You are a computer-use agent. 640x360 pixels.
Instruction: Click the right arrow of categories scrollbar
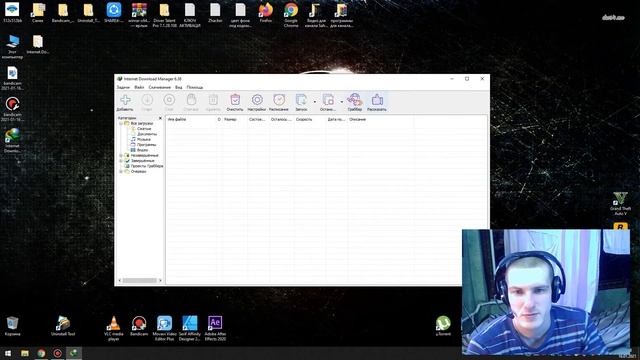point(160,280)
